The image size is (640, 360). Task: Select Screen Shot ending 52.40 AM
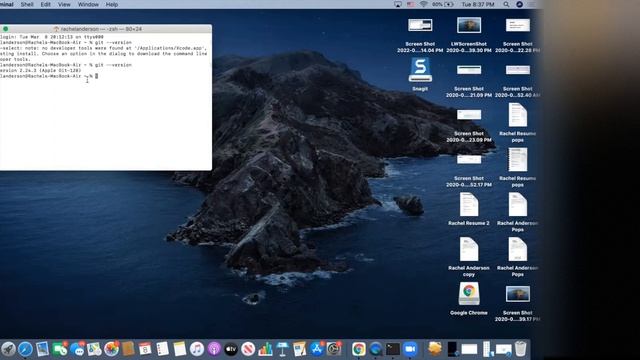pyautogui.click(x=518, y=80)
